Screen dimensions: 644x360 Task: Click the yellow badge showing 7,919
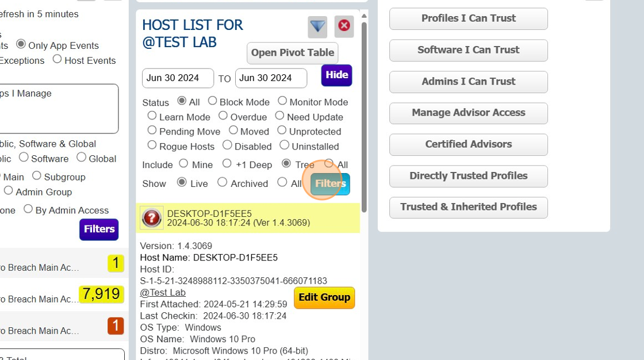pos(102,294)
